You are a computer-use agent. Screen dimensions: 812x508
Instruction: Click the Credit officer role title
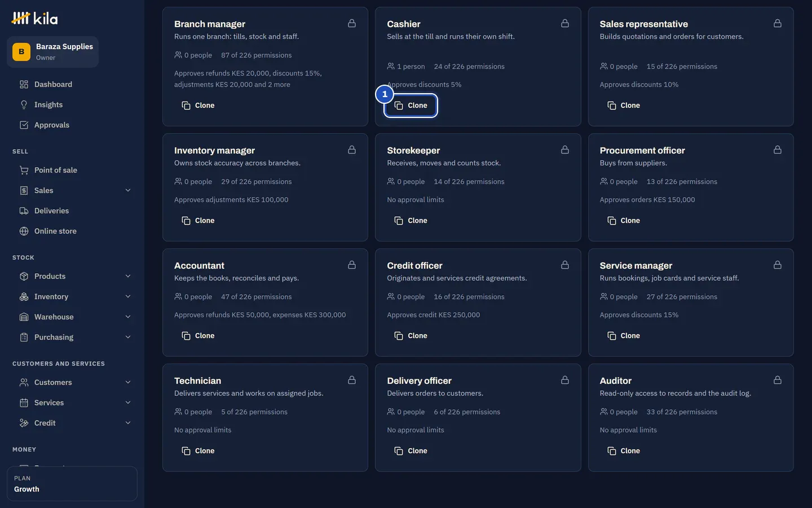[x=414, y=266]
